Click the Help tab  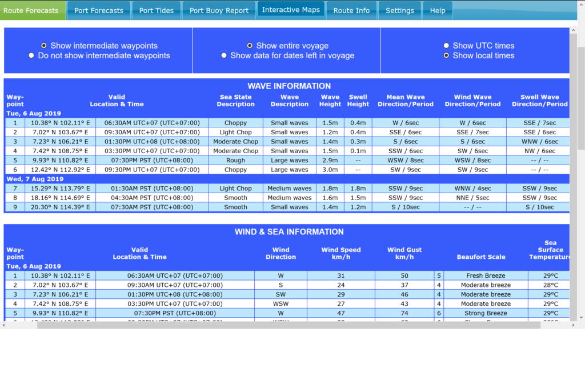click(438, 10)
